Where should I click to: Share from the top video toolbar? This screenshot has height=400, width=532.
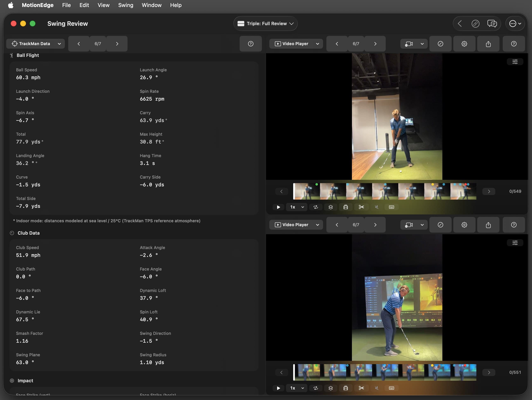pyautogui.click(x=488, y=44)
